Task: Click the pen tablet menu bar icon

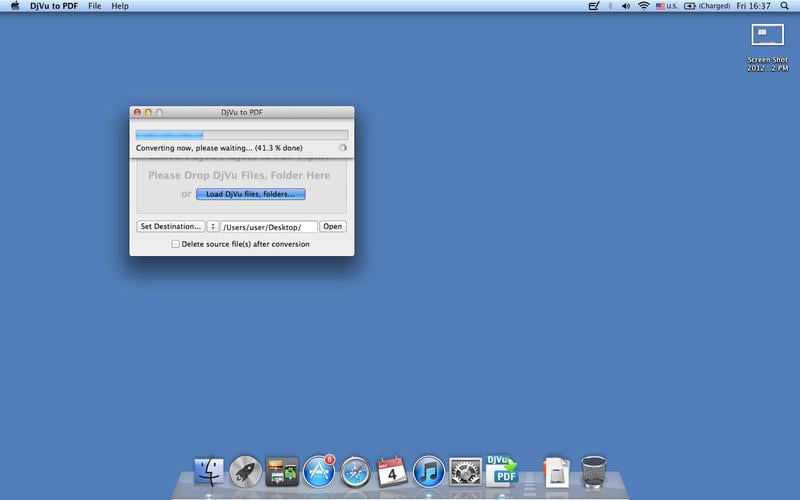Action: (x=594, y=6)
